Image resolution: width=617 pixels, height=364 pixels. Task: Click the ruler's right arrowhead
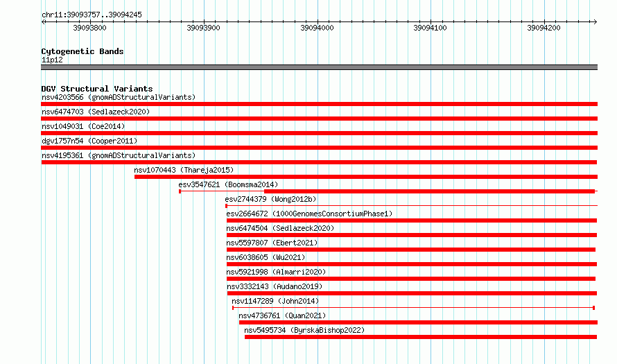pyautogui.click(x=595, y=21)
